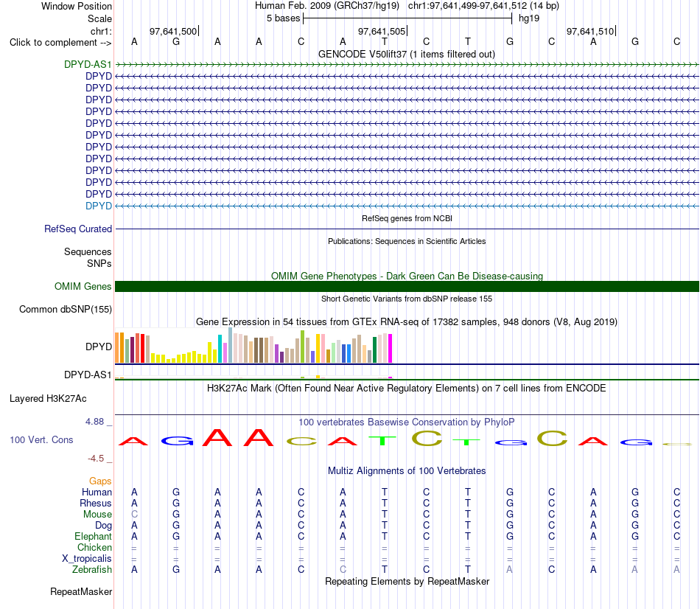Image resolution: width=700 pixels, height=609 pixels.
Task: Click the 4.88 PhyloP upper scale value
Action: [x=94, y=422]
